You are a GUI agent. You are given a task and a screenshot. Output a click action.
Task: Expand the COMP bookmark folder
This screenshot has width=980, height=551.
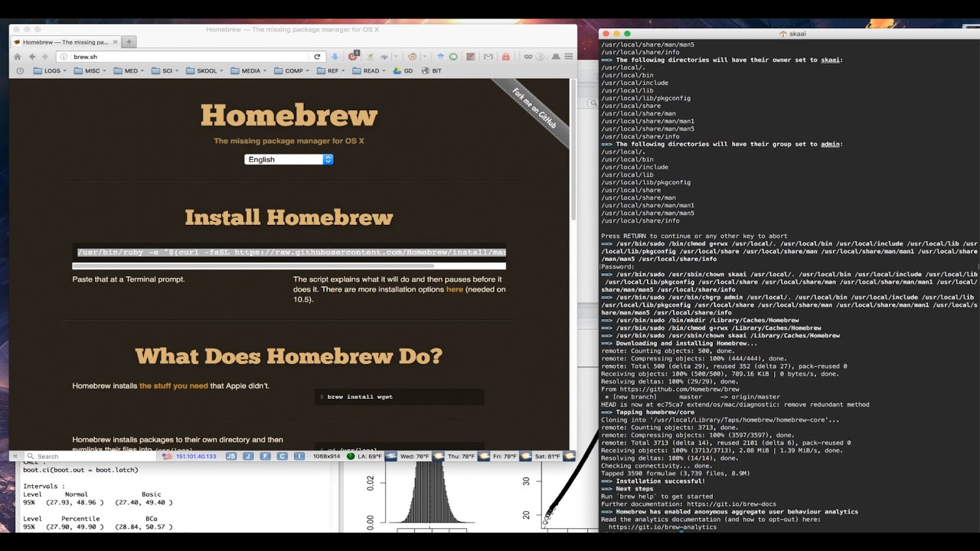pos(290,70)
